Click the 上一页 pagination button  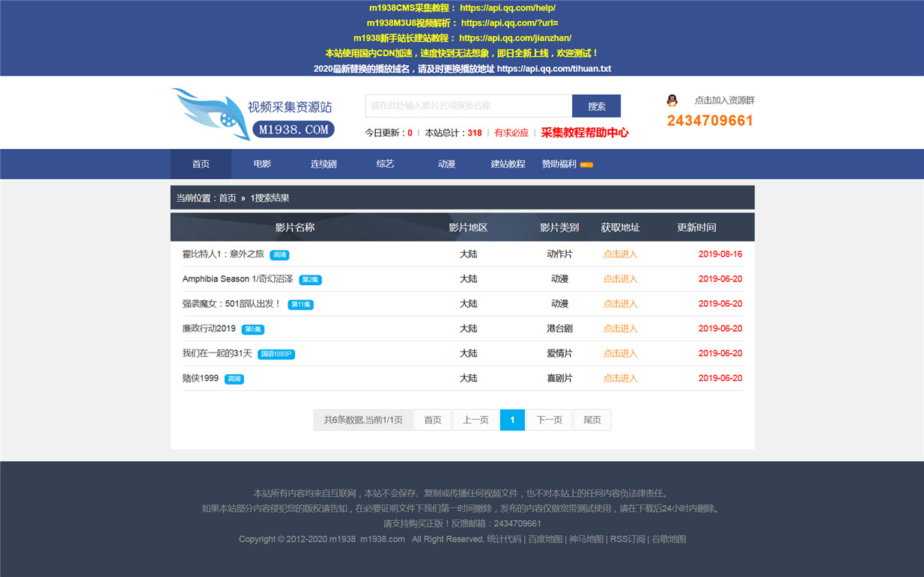[475, 420]
